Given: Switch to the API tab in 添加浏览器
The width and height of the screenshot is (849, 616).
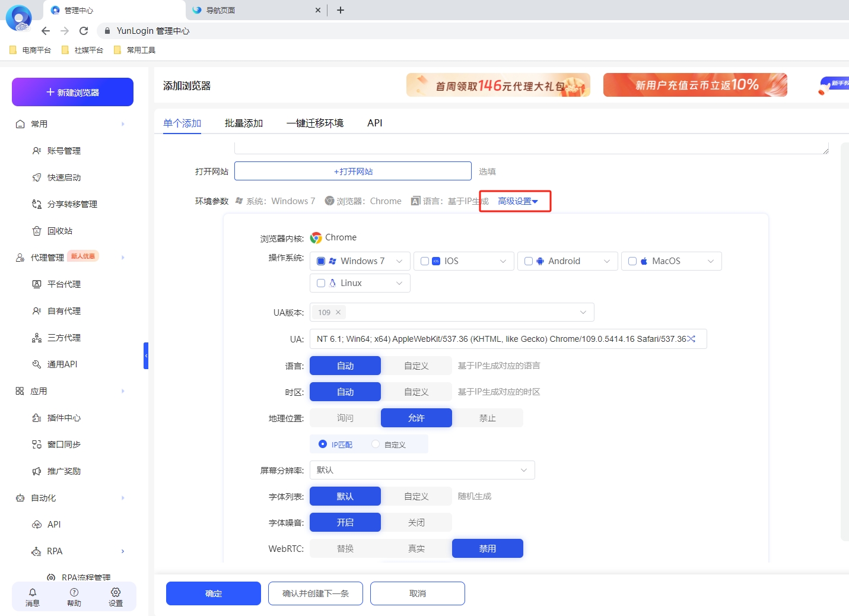Looking at the screenshot, I should point(375,123).
